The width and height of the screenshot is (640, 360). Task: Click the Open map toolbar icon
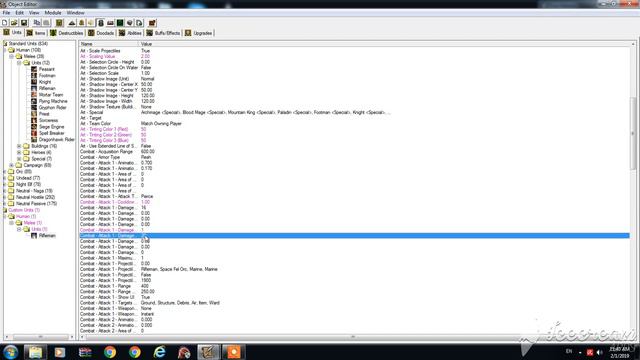(14, 23)
